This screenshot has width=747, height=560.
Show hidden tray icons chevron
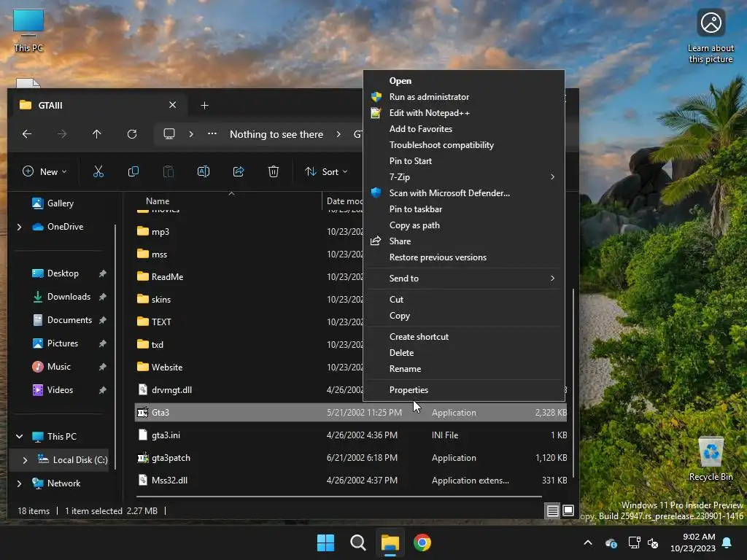[x=588, y=542]
